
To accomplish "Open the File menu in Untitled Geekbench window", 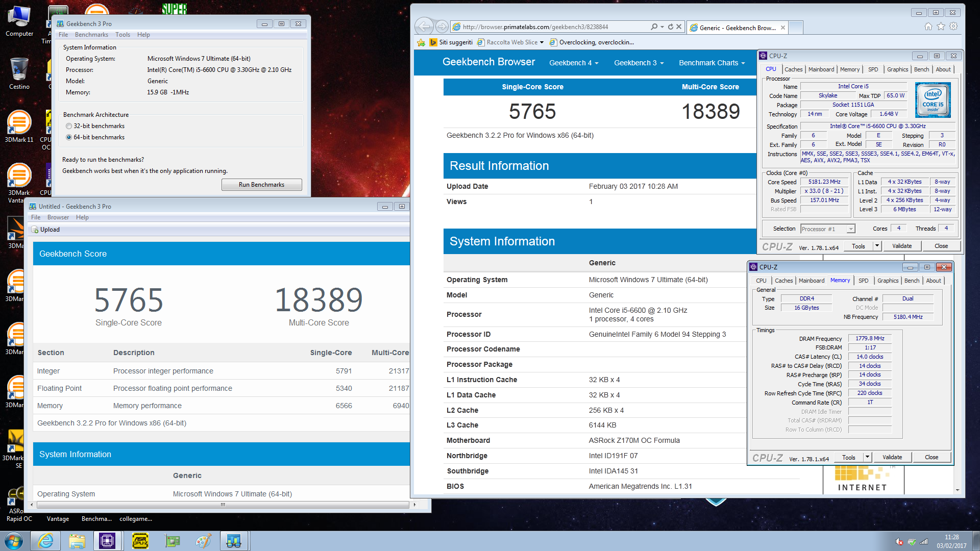I will point(36,217).
